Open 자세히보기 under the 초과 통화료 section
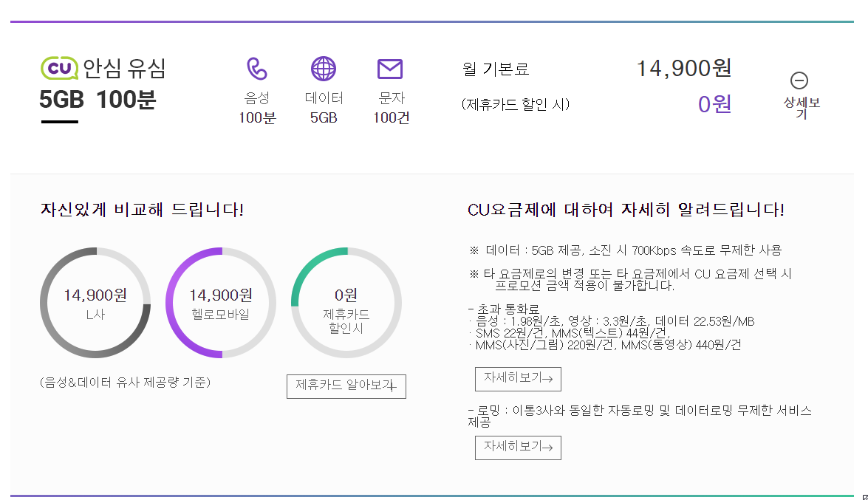 tap(518, 379)
